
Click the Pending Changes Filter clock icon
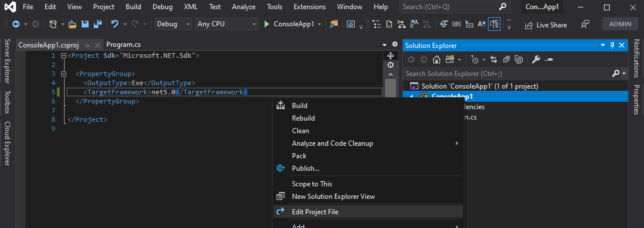475,60
